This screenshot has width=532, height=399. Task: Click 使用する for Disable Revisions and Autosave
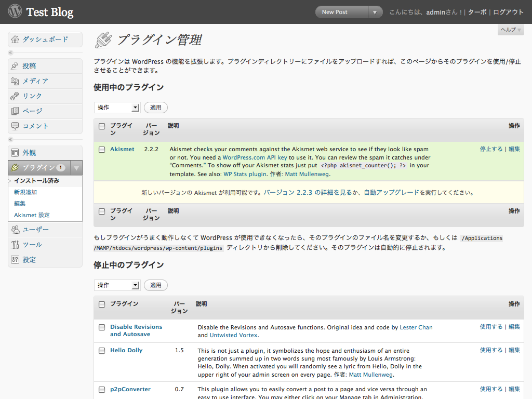click(491, 327)
